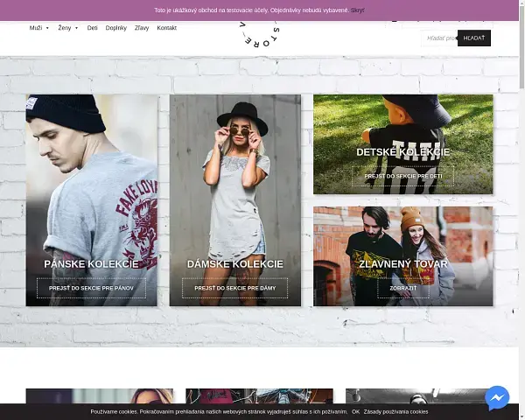Click Prejsť do sekcie pre dámy
Viewport: 525px width, 420px height.
click(234, 288)
